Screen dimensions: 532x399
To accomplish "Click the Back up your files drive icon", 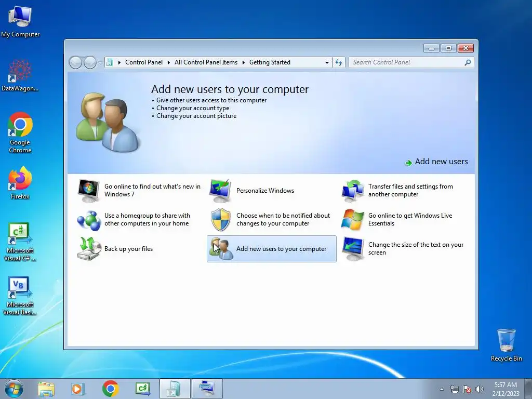I will pos(89,249).
